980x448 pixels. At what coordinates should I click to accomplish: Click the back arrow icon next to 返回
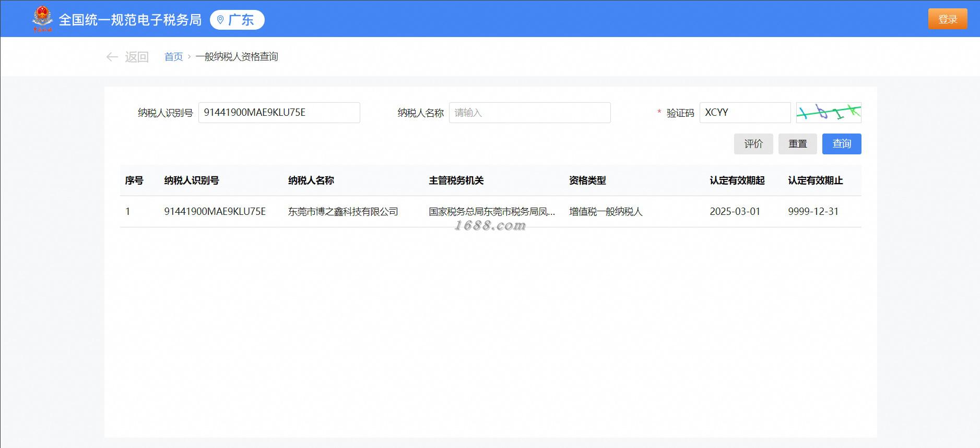tap(112, 57)
